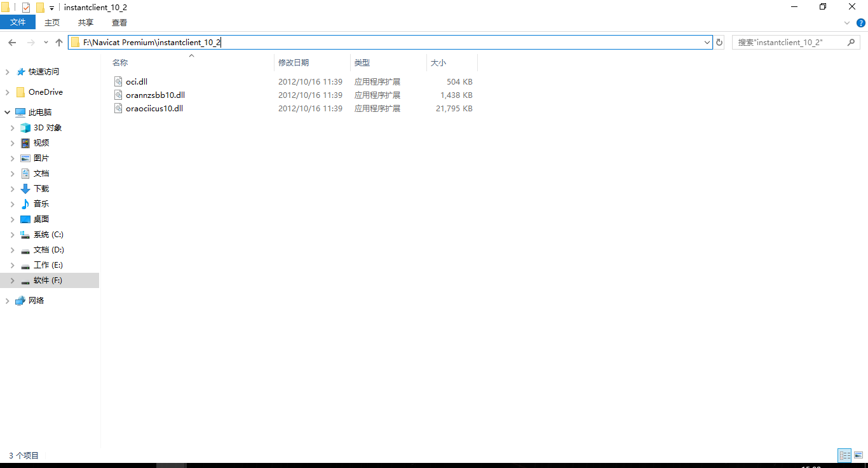Click orannzsbb10.dll file icon
868x468 pixels.
click(x=118, y=95)
